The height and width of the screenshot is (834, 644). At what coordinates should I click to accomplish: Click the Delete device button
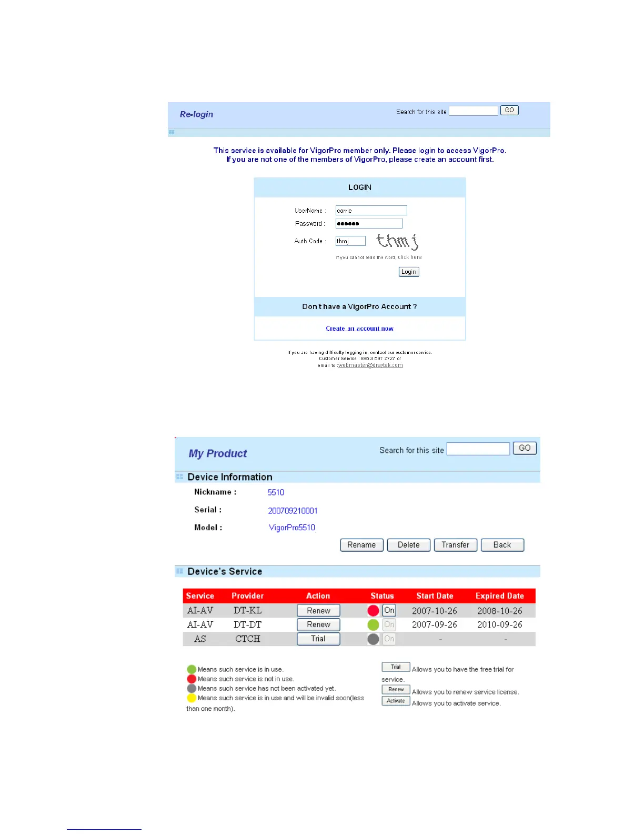(409, 545)
